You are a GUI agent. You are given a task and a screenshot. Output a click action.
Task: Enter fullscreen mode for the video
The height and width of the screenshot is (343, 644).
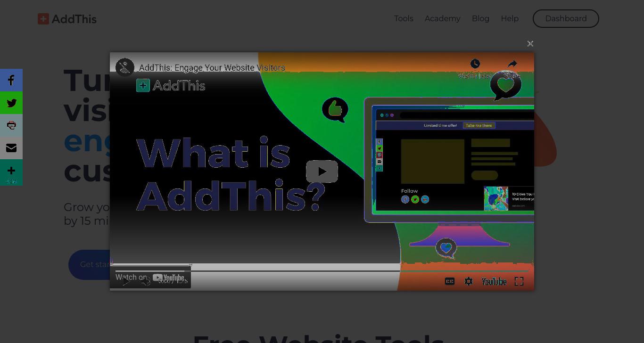[519, 281]
